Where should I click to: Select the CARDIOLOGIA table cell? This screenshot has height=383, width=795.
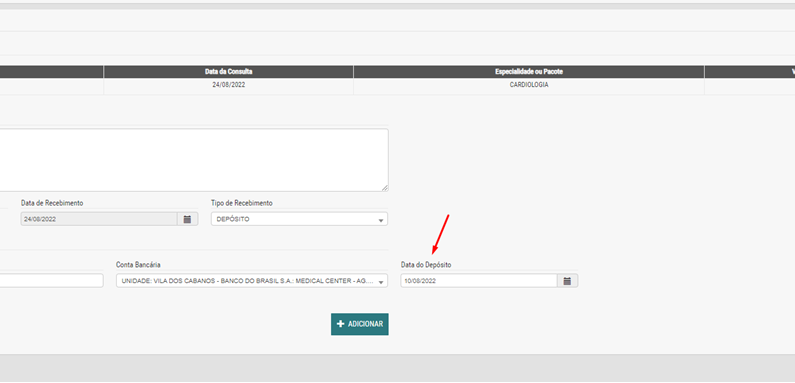[x=529, y=85]
